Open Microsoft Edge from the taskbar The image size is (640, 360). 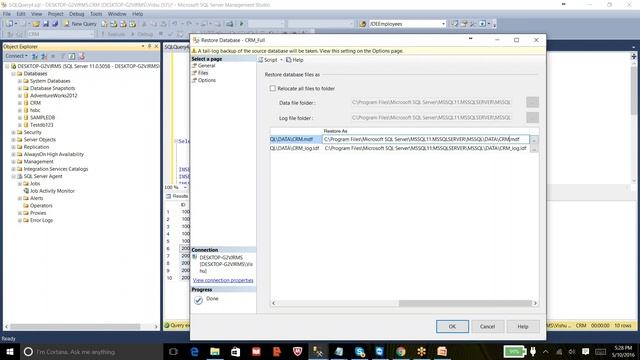(x=194, y=351)
